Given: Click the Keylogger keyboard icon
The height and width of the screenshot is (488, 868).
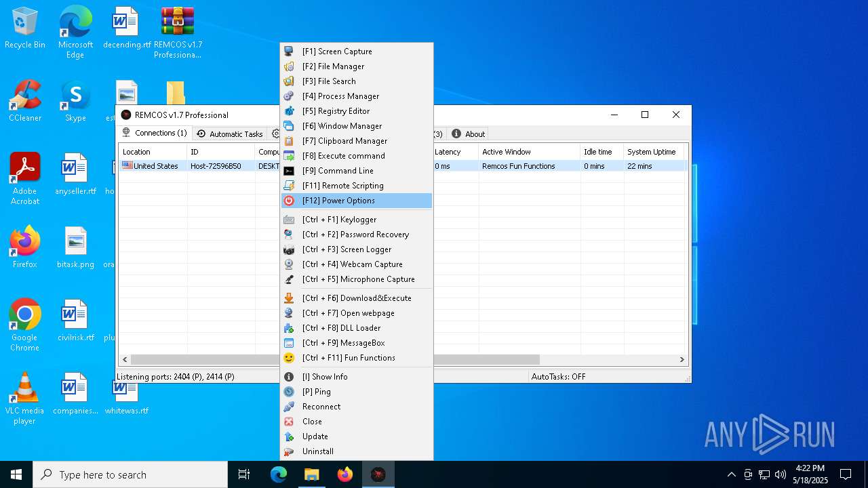Looking at the screenshot, I should point(289,220).
